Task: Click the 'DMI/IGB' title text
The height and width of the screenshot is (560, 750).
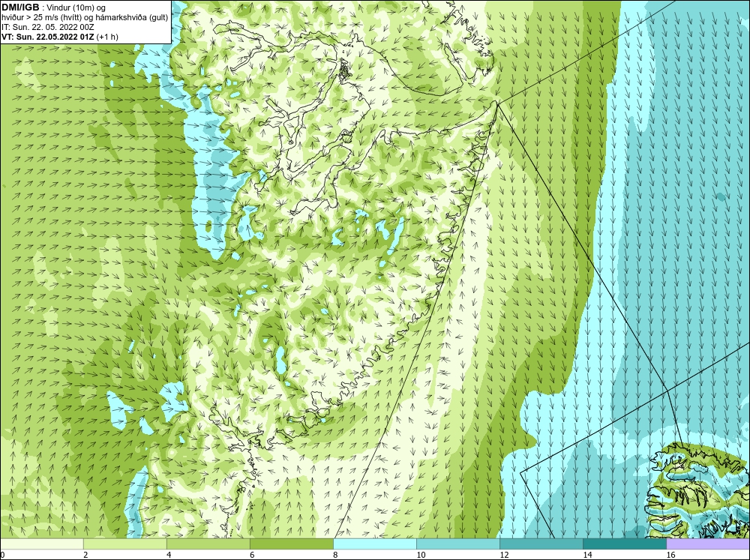Action: [x=20, y=7]
